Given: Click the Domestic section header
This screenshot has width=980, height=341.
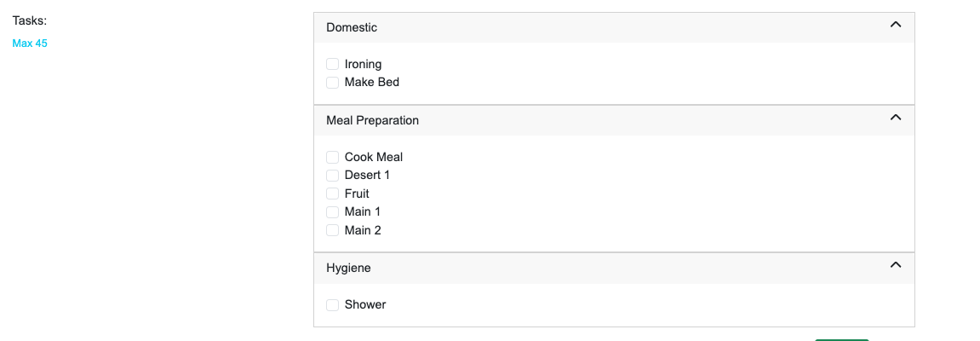Looking at the screenshot, I should [x=352, y=27].
